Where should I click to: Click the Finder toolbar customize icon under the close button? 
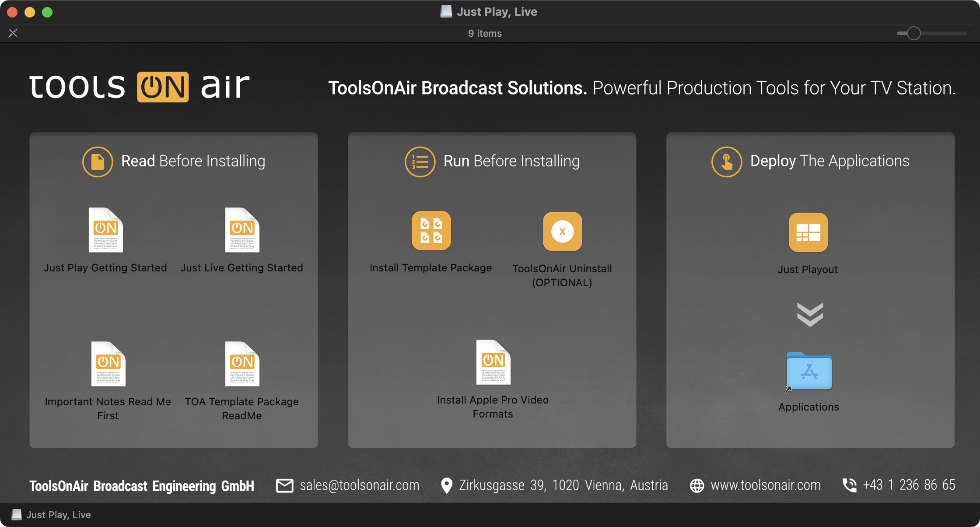click(13, 33)
